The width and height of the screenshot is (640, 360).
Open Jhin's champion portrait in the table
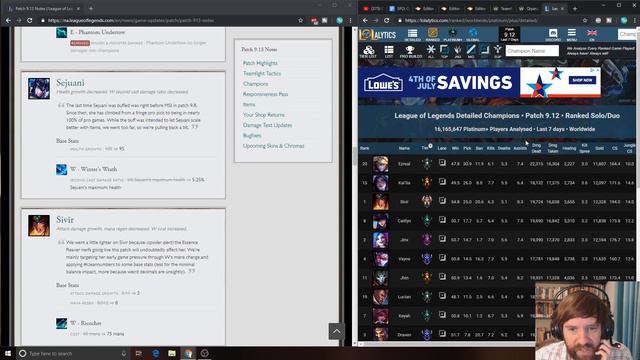pos(380,278)
